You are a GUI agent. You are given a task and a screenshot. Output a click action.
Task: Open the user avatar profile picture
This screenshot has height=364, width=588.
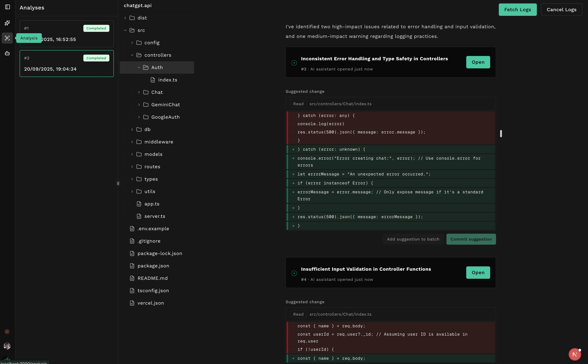tap(7, 346)
